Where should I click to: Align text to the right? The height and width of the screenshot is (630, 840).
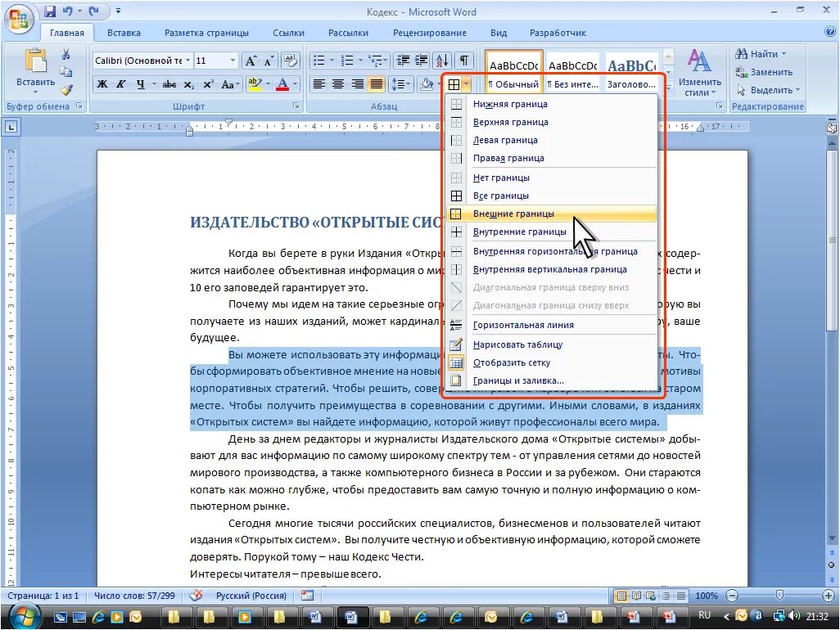tap(357, 84)
